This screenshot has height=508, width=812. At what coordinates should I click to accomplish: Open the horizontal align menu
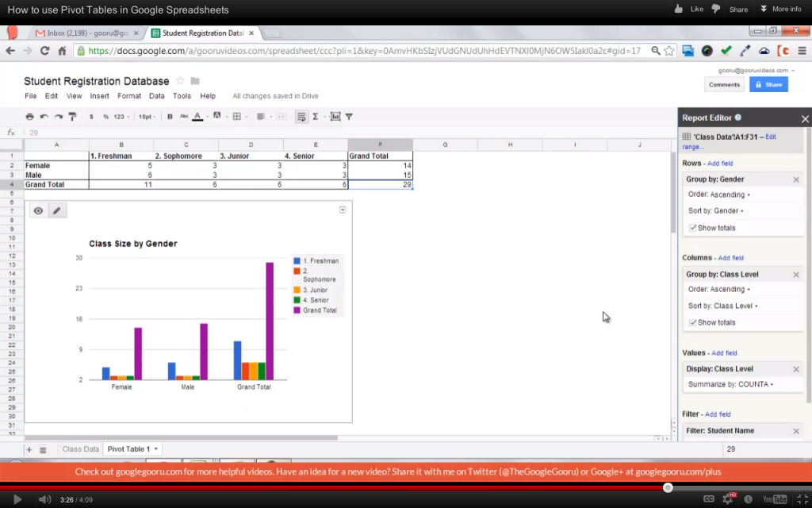(x=262, y=117)
